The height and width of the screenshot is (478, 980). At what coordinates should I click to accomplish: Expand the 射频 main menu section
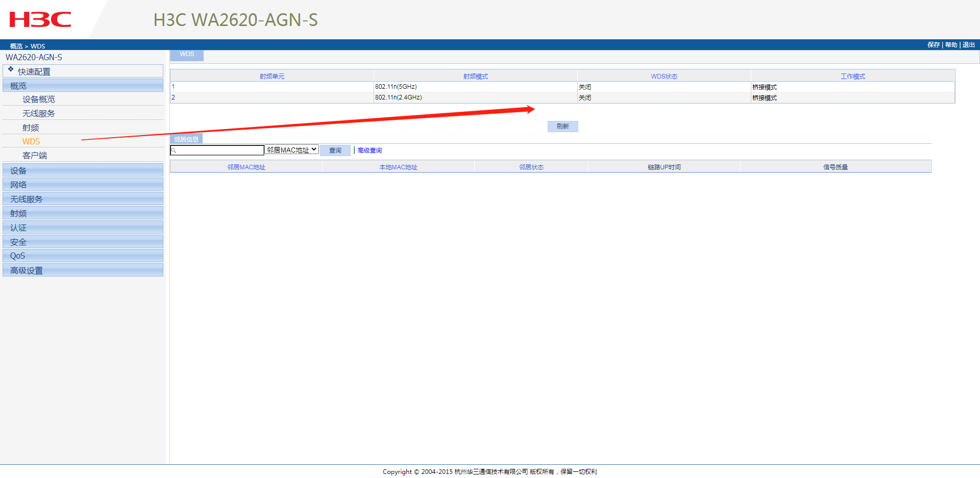point(83,213)
